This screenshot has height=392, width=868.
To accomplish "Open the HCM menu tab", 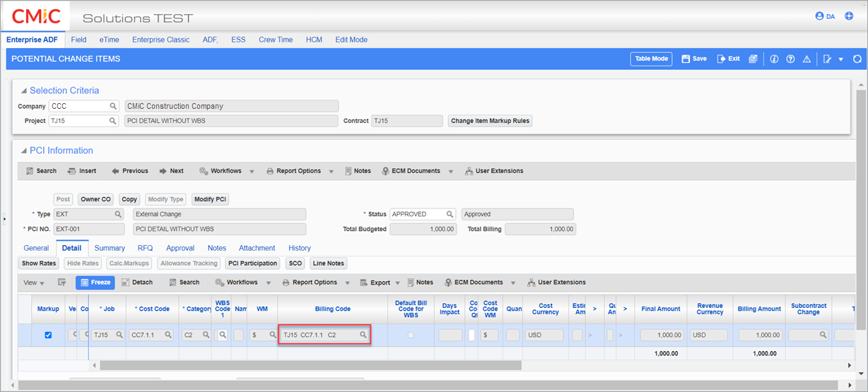I will point(314,40).
